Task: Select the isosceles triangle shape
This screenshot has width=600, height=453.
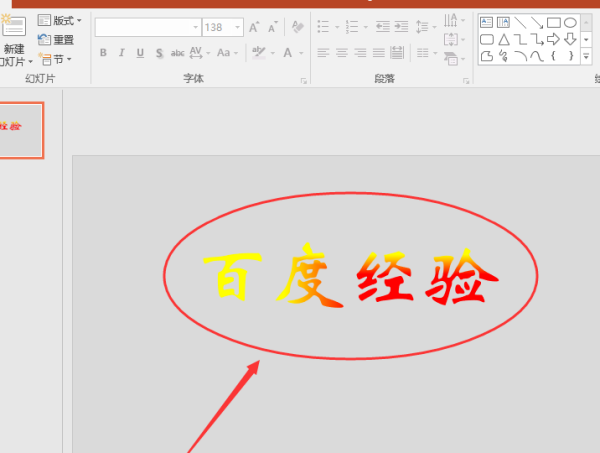Action: pyautogui.click(x=504, y=39)
